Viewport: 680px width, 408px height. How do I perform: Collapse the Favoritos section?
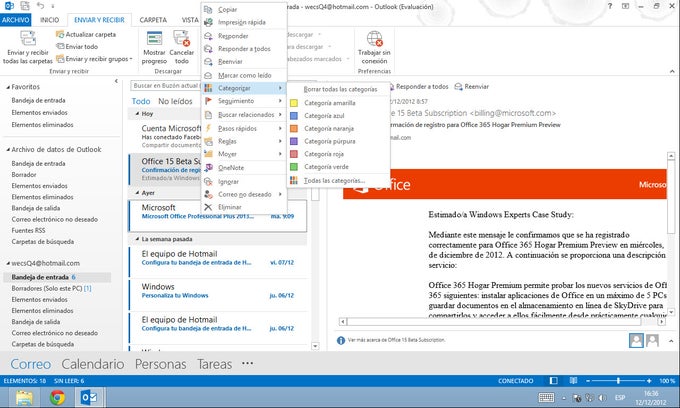click(x=8, y=87)
